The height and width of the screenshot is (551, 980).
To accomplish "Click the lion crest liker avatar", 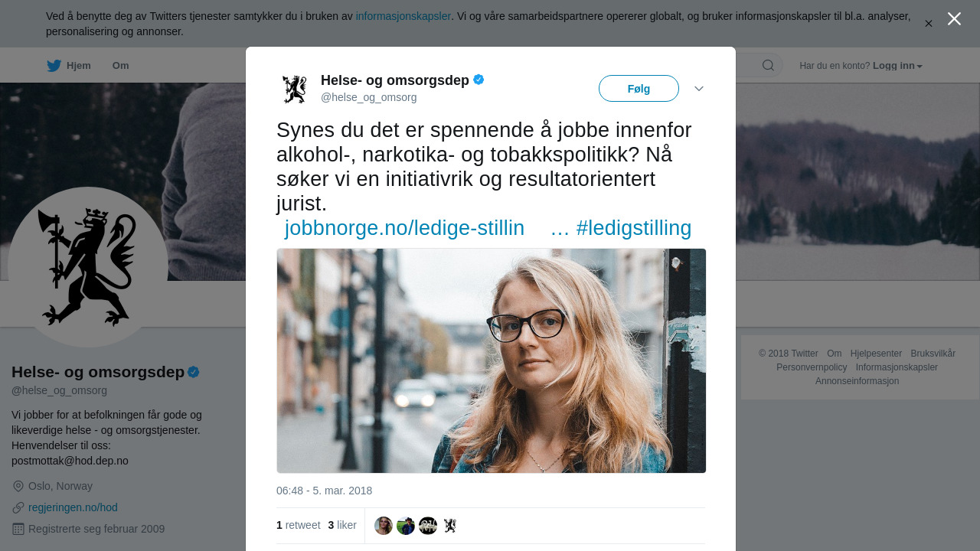I will (x=450, y=526).
